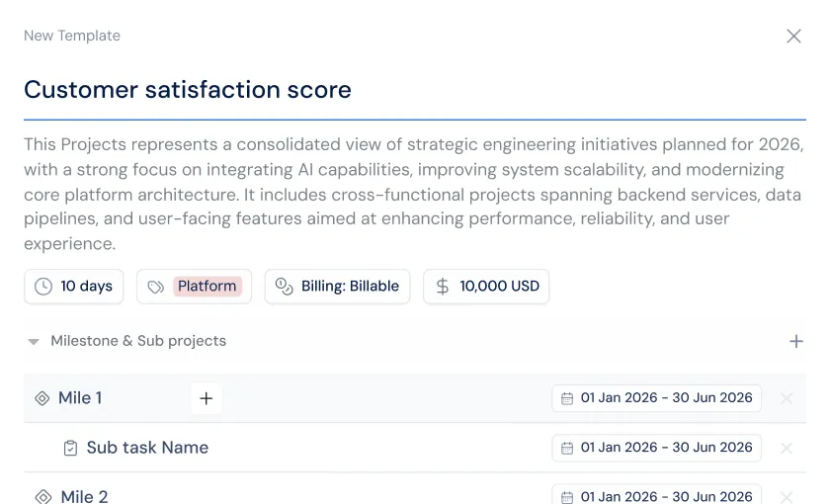Click the dollar sign icon
830x504 pixels.
pyautogui.click(x=442, y=287)
